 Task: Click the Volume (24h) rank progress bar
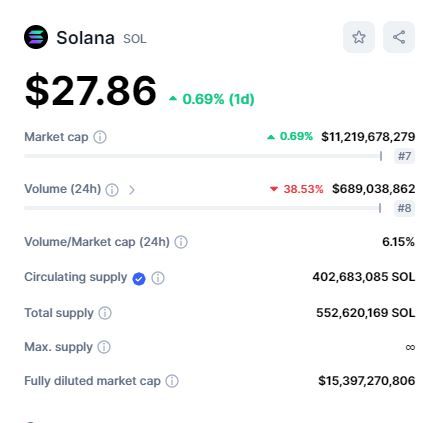click(202, 208)
